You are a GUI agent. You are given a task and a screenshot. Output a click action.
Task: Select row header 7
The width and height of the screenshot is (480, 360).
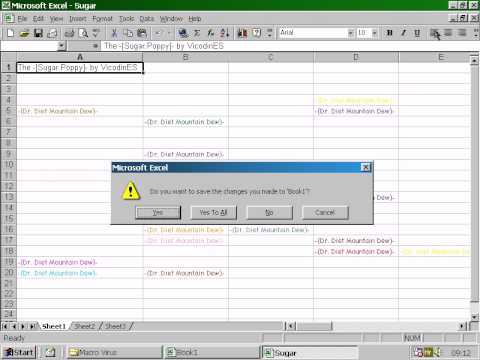click(x=9, y=132)
